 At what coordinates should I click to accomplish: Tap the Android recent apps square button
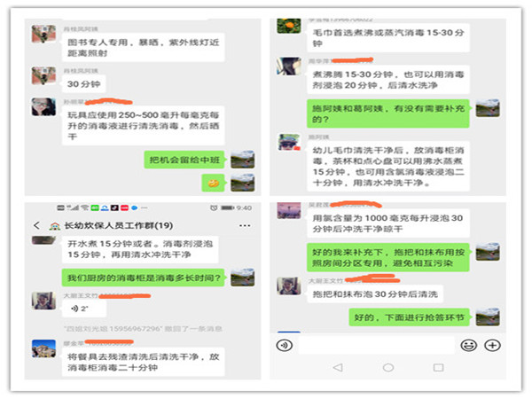[x=438, y=367]
